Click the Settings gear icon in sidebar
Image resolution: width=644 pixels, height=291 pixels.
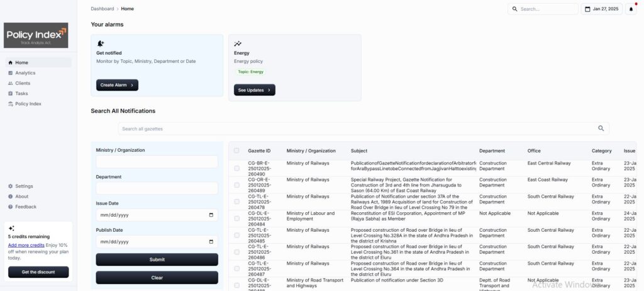pyautogui.click(x=10, y=186)
